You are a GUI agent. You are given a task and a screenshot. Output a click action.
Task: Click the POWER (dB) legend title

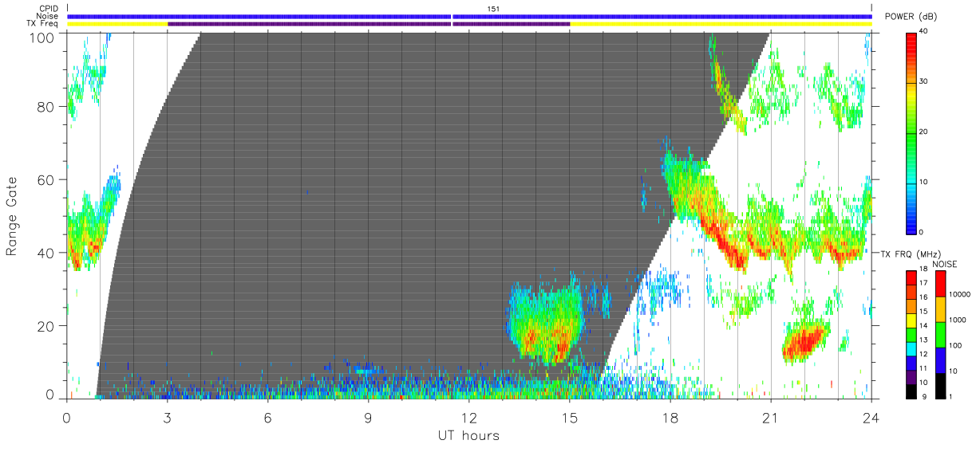tap(911, 17)
